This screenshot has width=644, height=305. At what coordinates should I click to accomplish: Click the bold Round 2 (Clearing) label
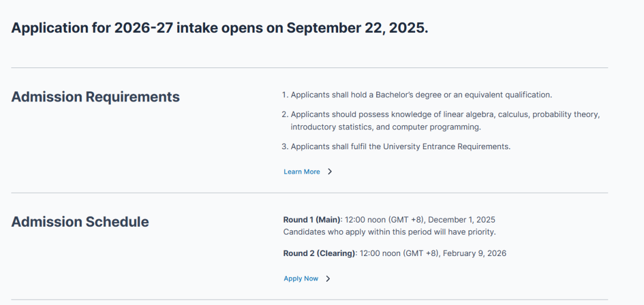(319, 253)
